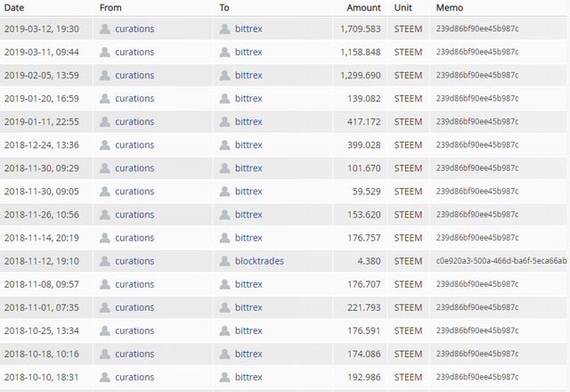Select the date 2018-10-18, 10:16
Image resolution: width=570 pixels, height=392 pixels.
42,355
